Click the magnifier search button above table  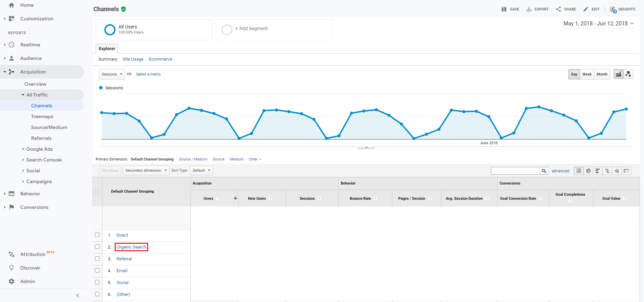(544, 171)
